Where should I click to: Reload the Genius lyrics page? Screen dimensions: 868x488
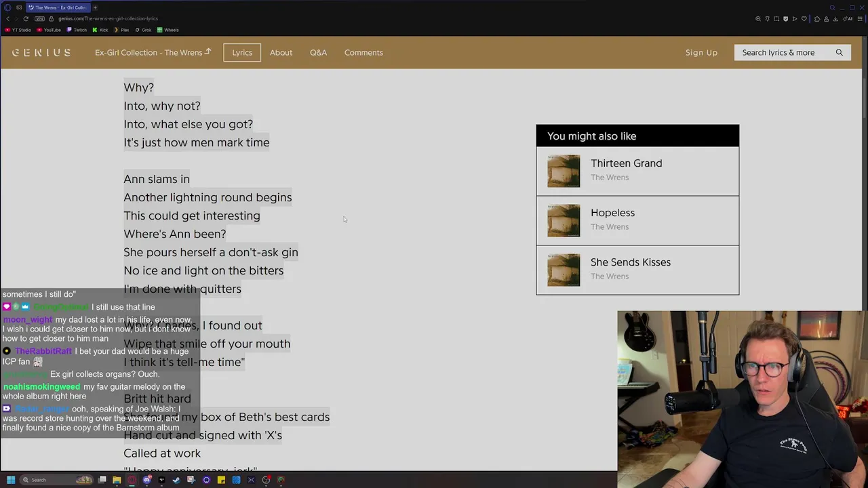[x=26, y=18]
